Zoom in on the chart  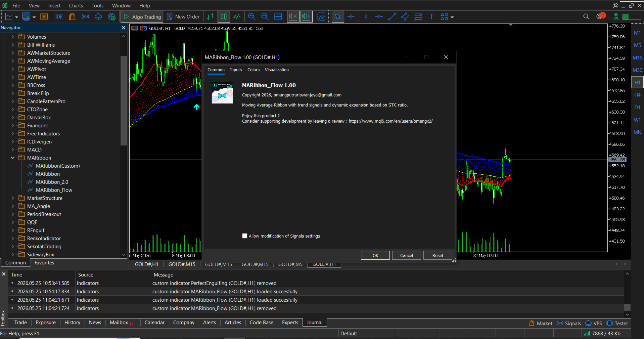coord(252,17)
